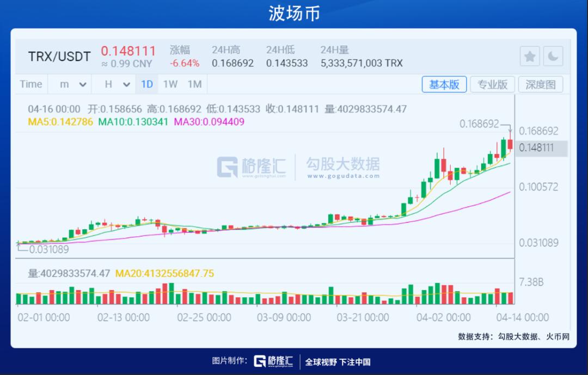Viewport: 588px width, 375px height.
Task: Select the 1D timeframe
Action: coord(146,84)
